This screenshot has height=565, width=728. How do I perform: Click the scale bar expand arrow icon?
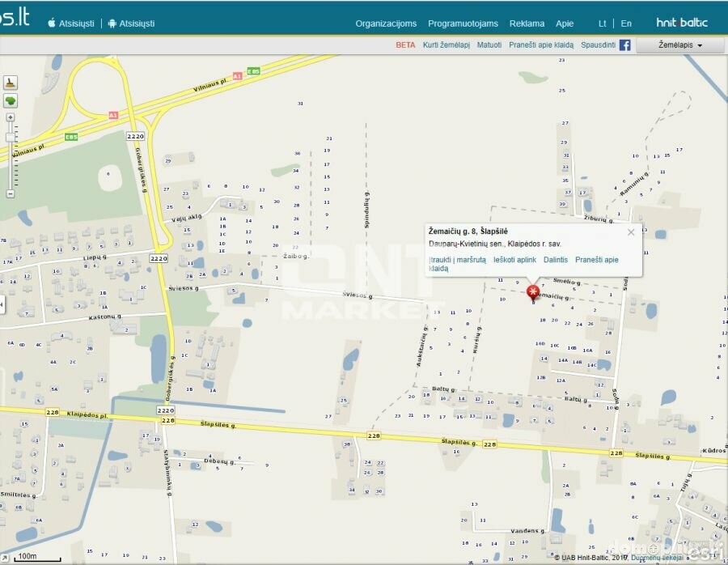click(x=5, y=558)
